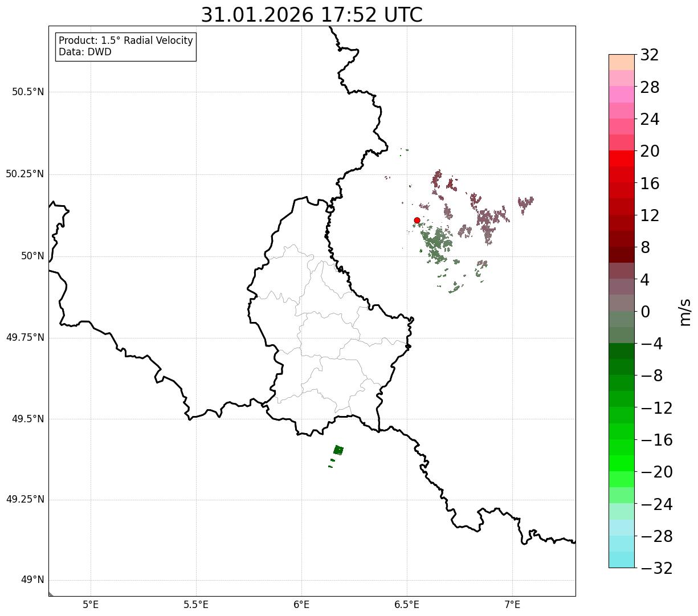Click the colorbar −32 tick label
Image resolution: width=698 pixels, height=616 pixels.
tap(656, 569)
